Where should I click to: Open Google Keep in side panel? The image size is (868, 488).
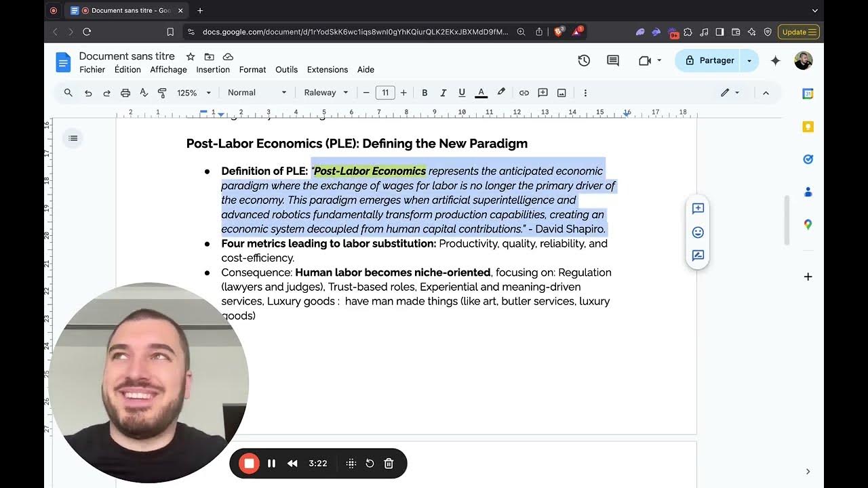808,127
